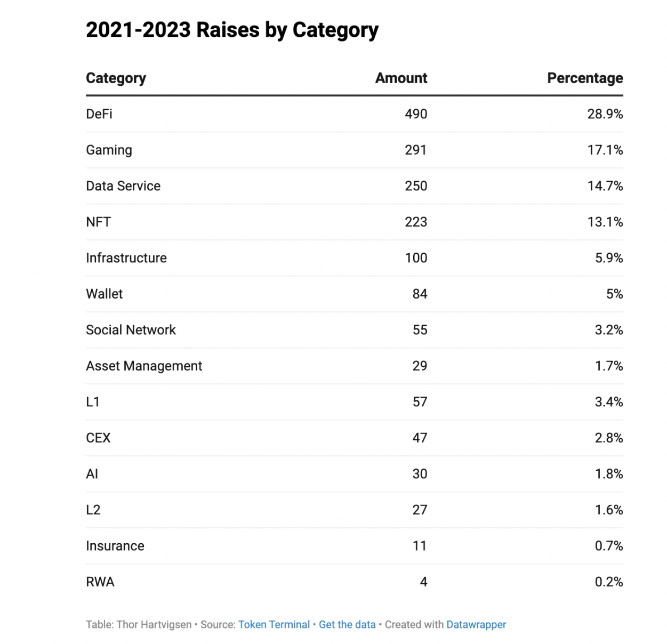Sort by the Amount column header
Screen dimensions: 667x644
tap(401, 78)
